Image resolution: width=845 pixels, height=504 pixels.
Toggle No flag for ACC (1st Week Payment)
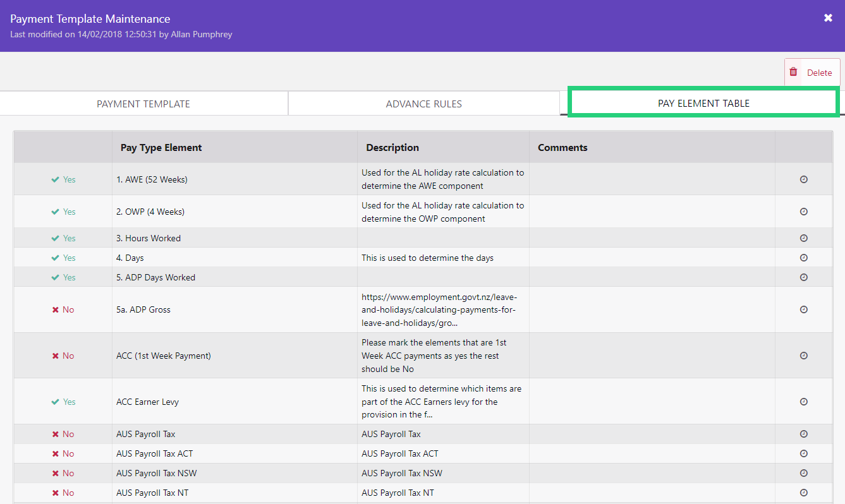coord(63,356)
